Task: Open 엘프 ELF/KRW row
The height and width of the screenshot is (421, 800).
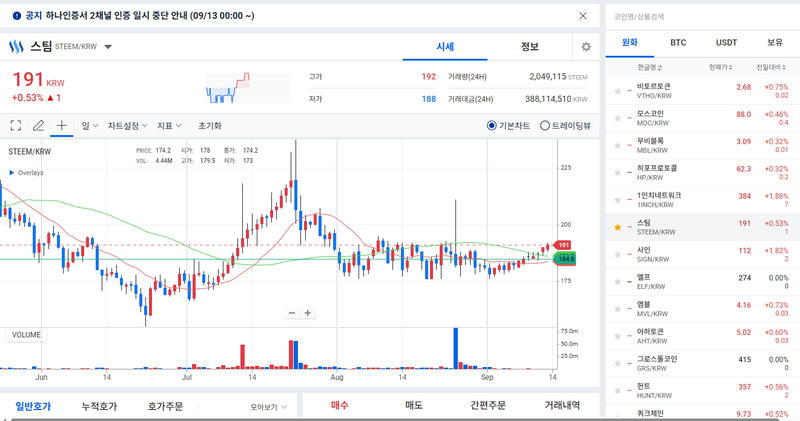Action: 703,282
